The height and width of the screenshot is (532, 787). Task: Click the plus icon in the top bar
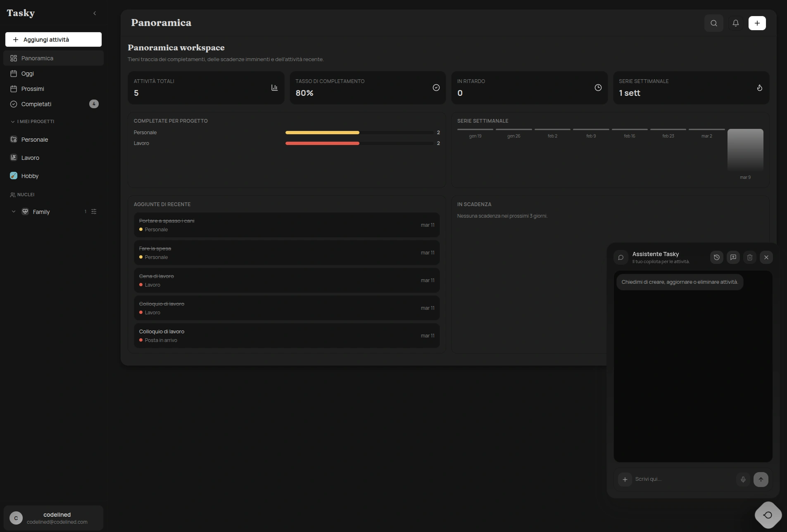point(756,23)
